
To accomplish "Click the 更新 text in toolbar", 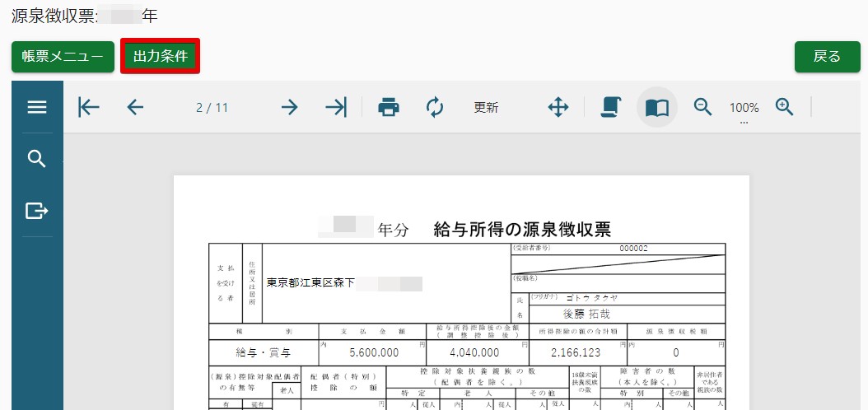I will click(486, 108).
